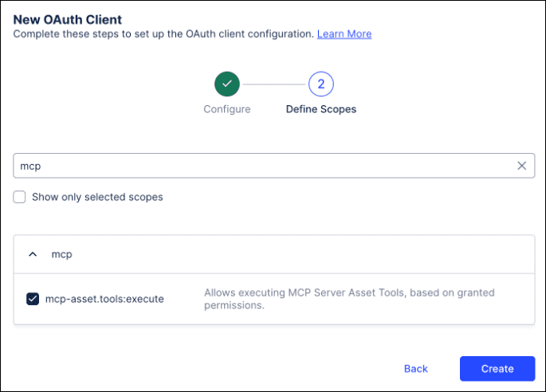
Task: Clear the mcp search field with the X icon
Action: [x=522, y=166]
